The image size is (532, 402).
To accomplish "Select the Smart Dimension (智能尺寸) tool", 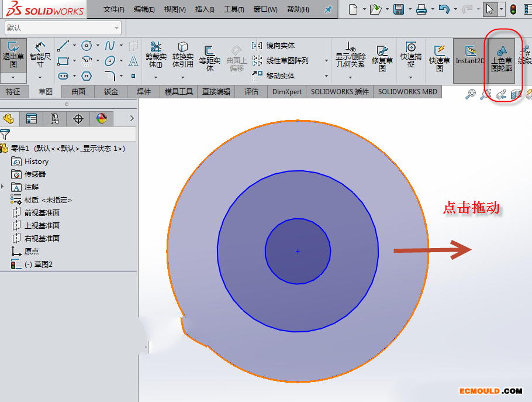I will 40,55.
